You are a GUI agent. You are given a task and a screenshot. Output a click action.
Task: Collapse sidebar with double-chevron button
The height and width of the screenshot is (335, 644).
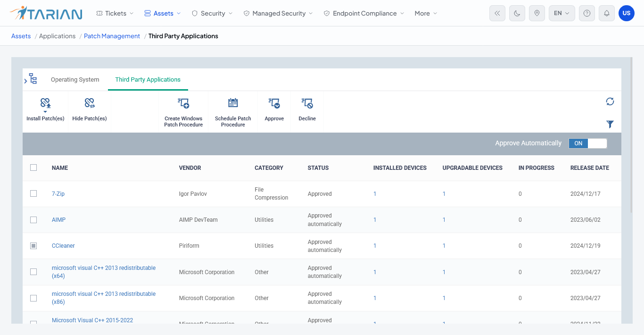click(497, 13)
